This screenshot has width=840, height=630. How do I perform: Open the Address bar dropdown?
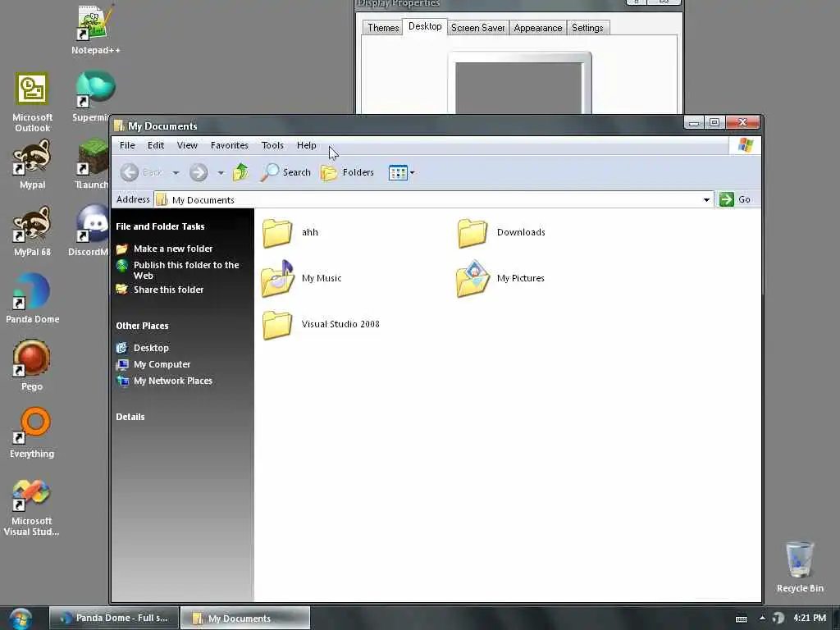coord(706,200)
